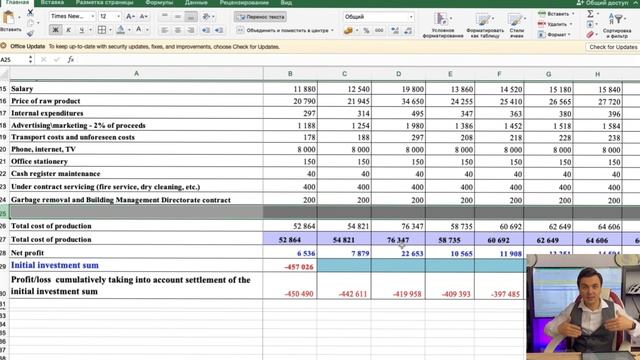Expand the merge and center dropdown arrow
Viewport: 640px width, 360px height.
(x=332, y=31)
